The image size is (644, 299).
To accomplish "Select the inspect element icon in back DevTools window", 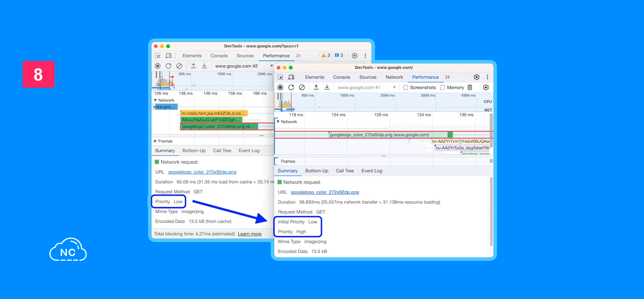I will click(158, 56).
